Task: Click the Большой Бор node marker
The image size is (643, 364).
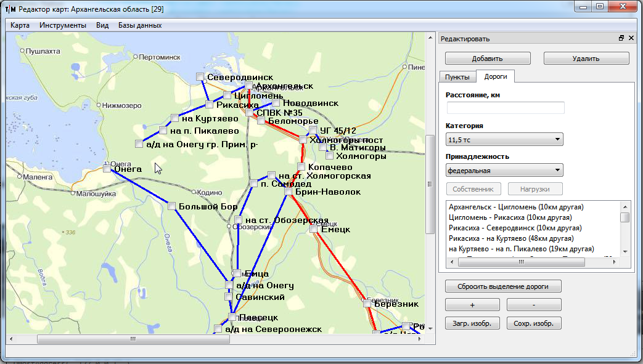Action: pos(171,206)
